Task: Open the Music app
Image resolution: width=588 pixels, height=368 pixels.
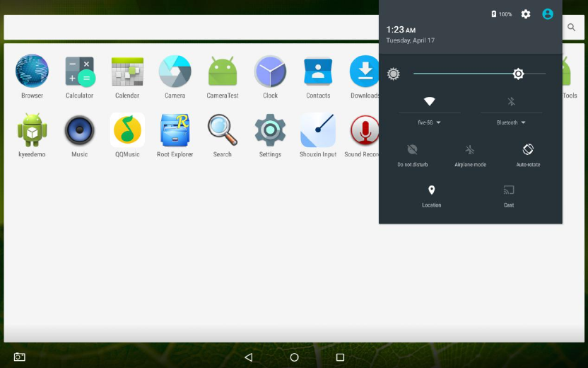Action: [x=79, y=130]
